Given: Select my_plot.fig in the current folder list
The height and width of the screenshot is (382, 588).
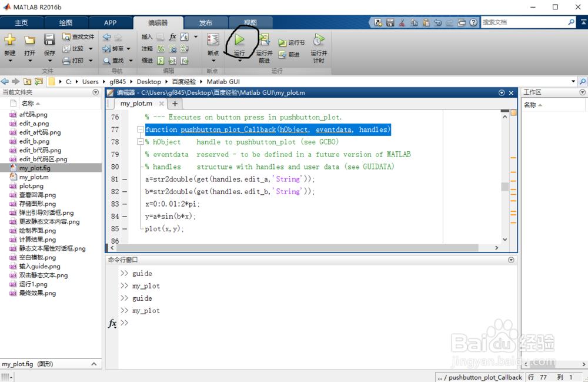Looking at the screenshot, I should [x=35, y=168].
